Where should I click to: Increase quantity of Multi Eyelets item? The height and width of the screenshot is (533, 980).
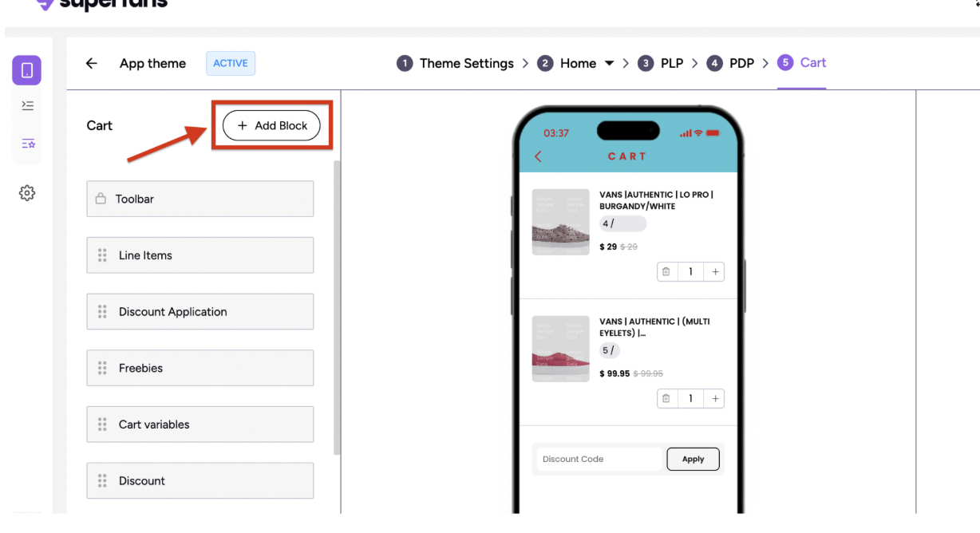point(715,398)
